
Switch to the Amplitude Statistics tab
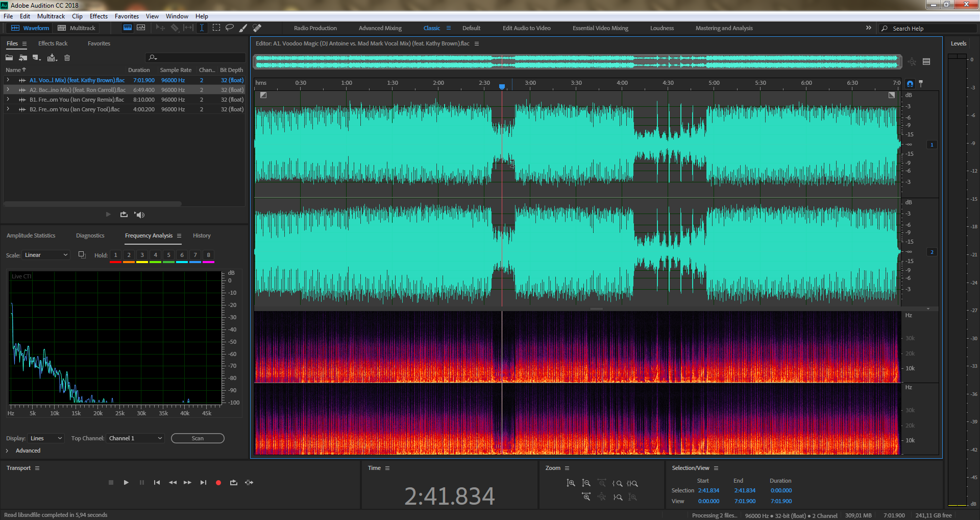tap(31, 235)
